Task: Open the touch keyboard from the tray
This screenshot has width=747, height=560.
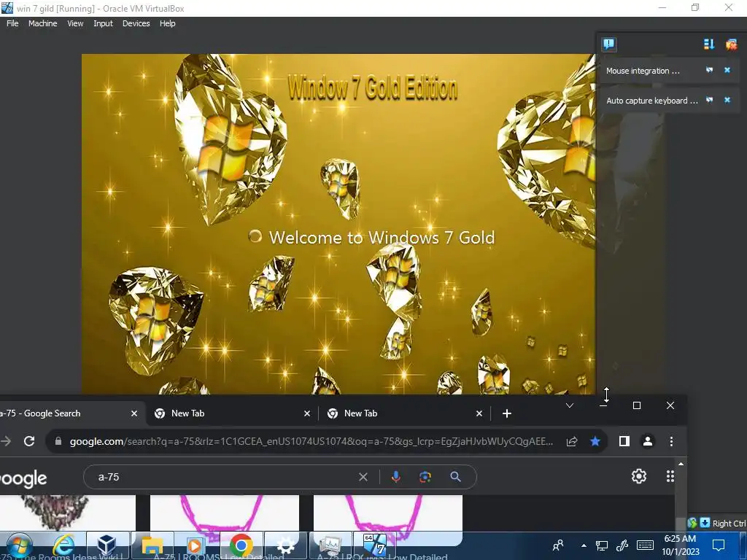Action: pyautogui.click(x=645, y=545)
